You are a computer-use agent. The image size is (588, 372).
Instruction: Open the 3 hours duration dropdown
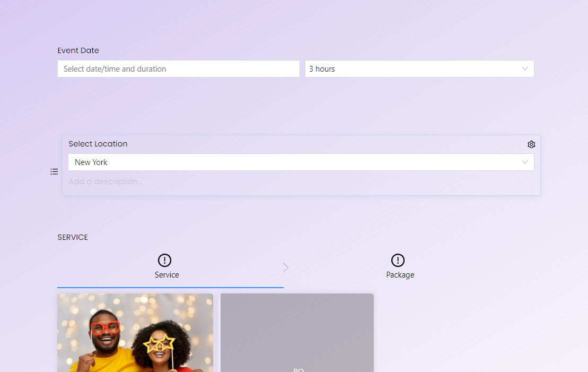coord(419,68)
